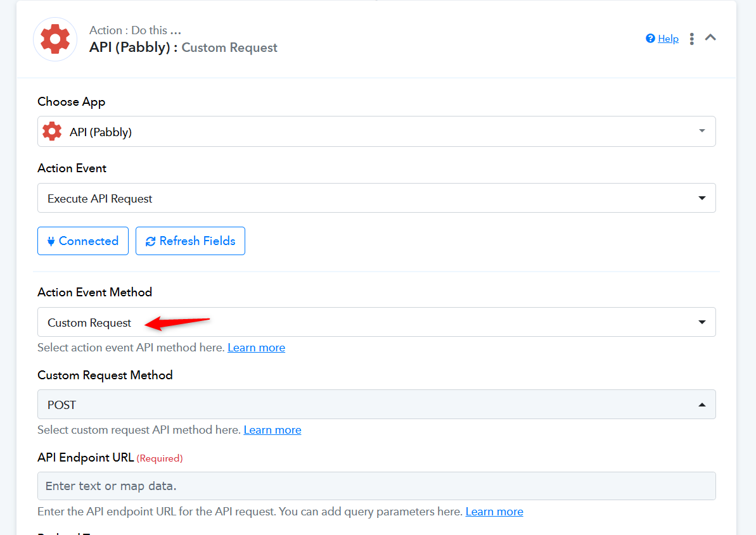Image resolution: width=756 pixels, height=535 pixels.
Task: Open the Action Event dropdown arrow
Action: (702, 198)
